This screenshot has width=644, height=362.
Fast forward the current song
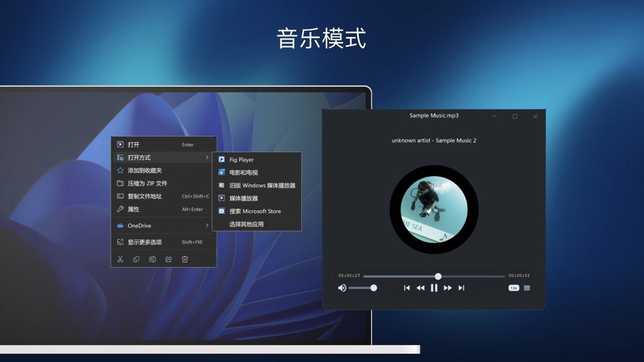(x=447, y=287)
